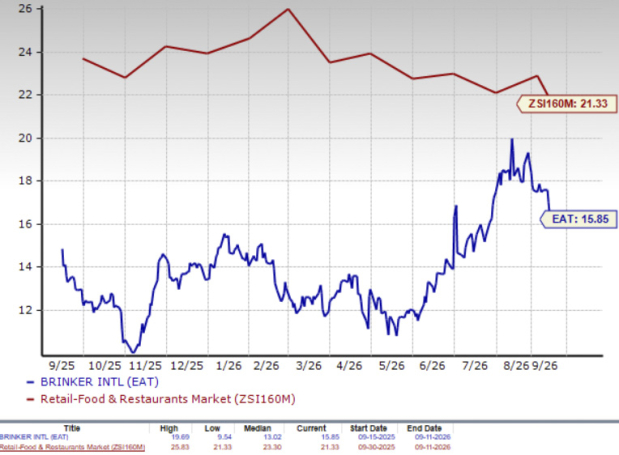Screen dimensions: 619x455
Task: Click BRINKER INTL (EAT) in the table
Action: [34, 437]
